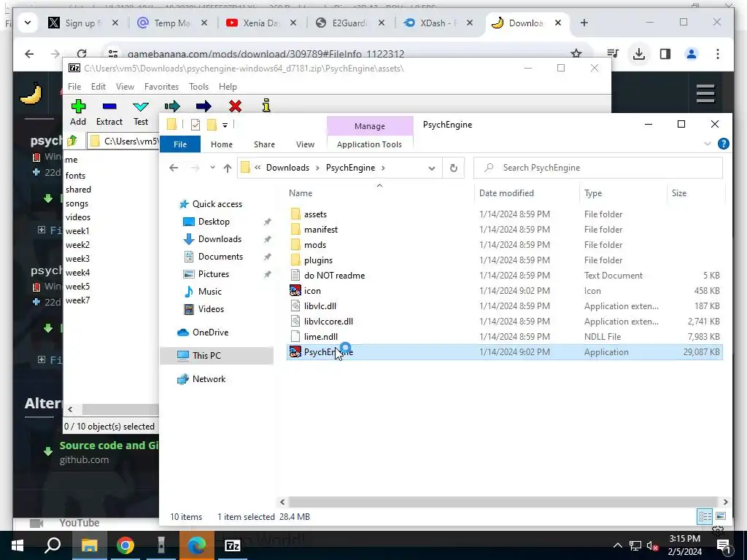Click the 7-Zip red Delete icon
The image size is (747, 560).
[235, 106]
